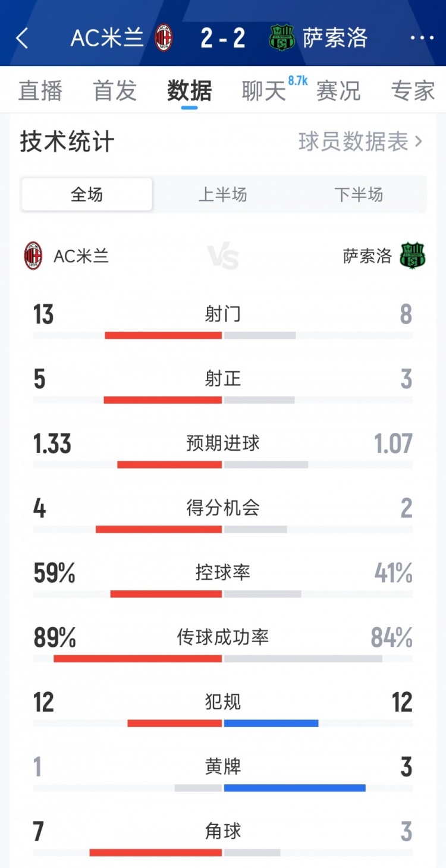Switch to the 直播 tab
The width and height of the screenshot is (446, 868).
pos(40,91)
